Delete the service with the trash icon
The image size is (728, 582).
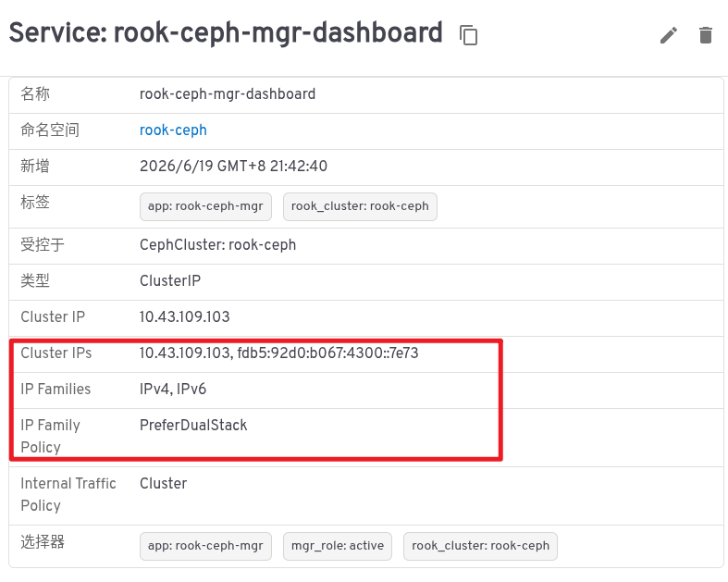(x=705, y=35)
